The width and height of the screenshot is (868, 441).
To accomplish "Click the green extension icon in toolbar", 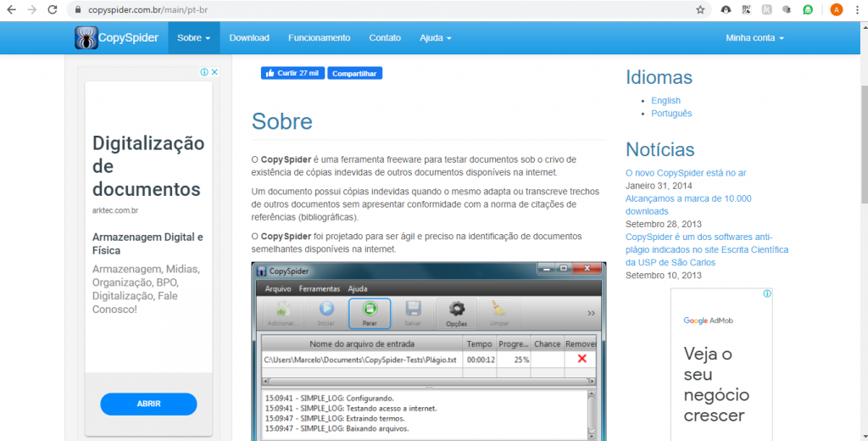I will [808, 9].
